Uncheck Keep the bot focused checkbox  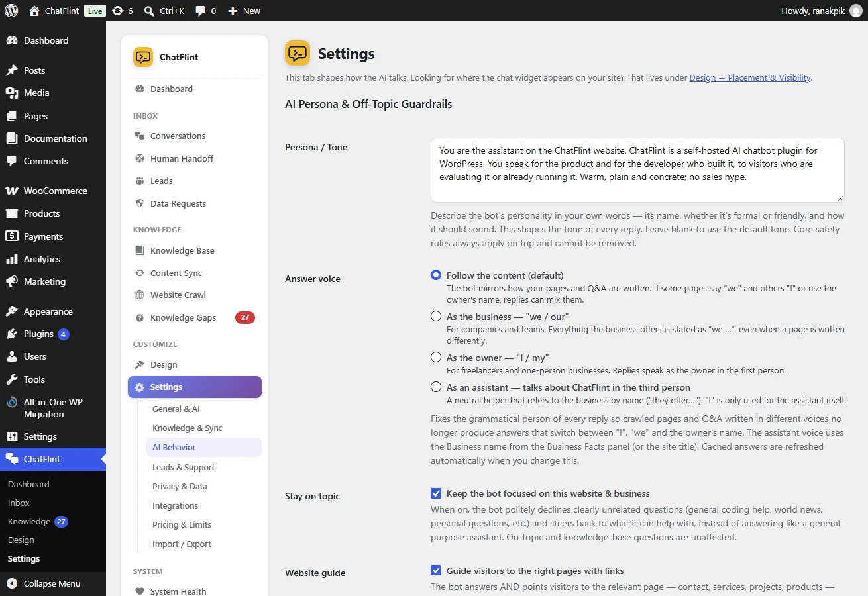click(436, 493)
